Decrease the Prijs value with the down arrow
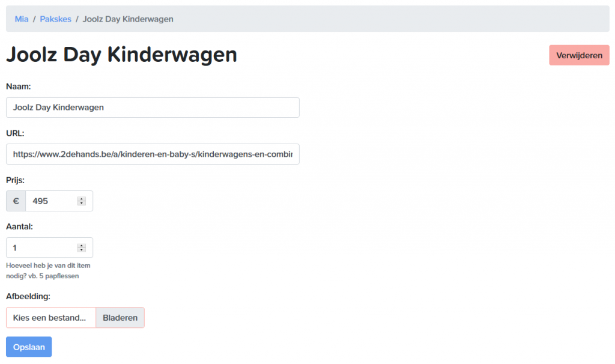Viewport: 615px width, 364px height. [x=82, y=203]
